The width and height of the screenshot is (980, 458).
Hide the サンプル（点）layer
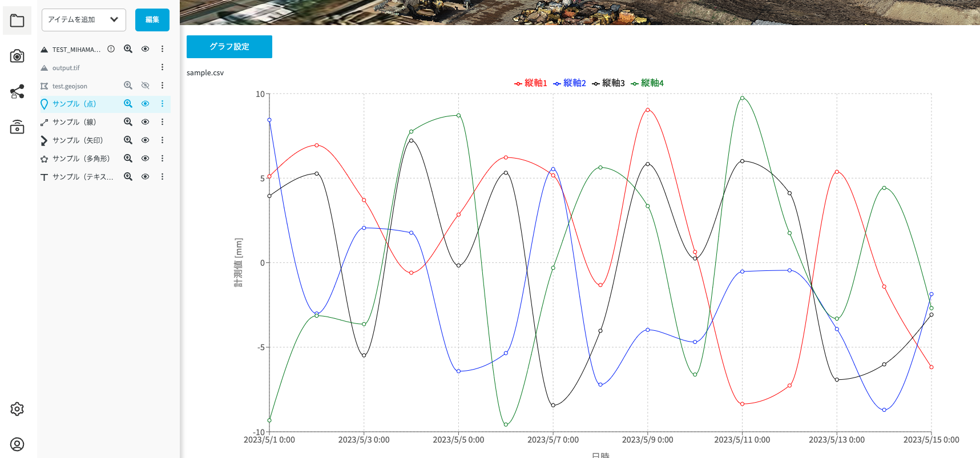(x=146, y=104)
